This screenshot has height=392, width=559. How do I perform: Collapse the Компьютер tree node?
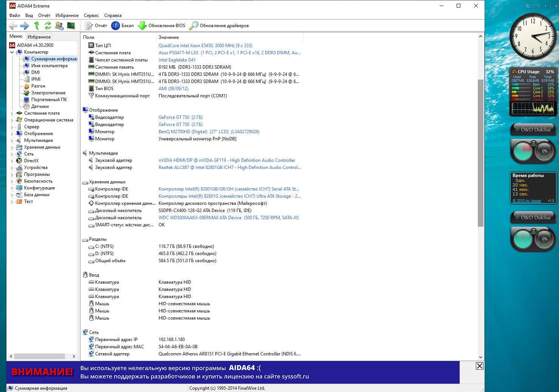[12, 52]
